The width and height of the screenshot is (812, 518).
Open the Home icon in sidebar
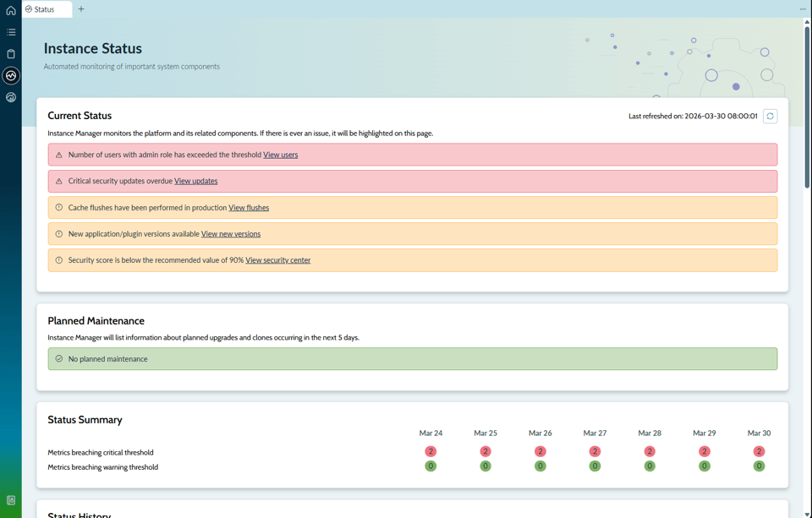tap(11, 10)
